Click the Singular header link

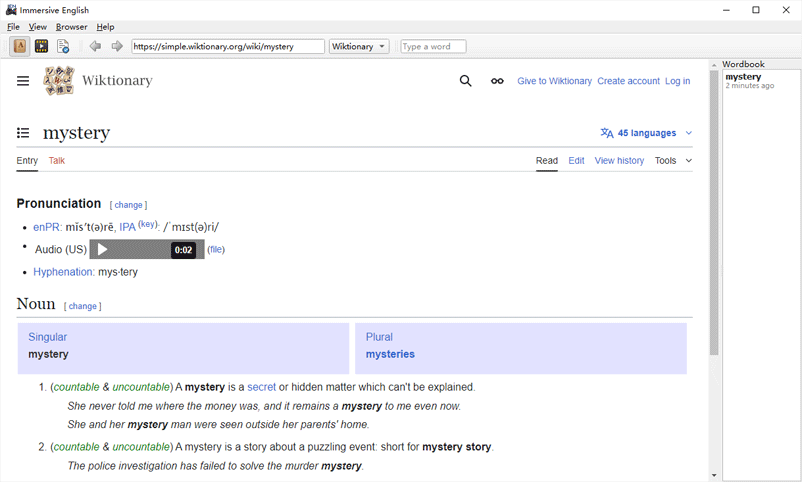tap(48, 337)
